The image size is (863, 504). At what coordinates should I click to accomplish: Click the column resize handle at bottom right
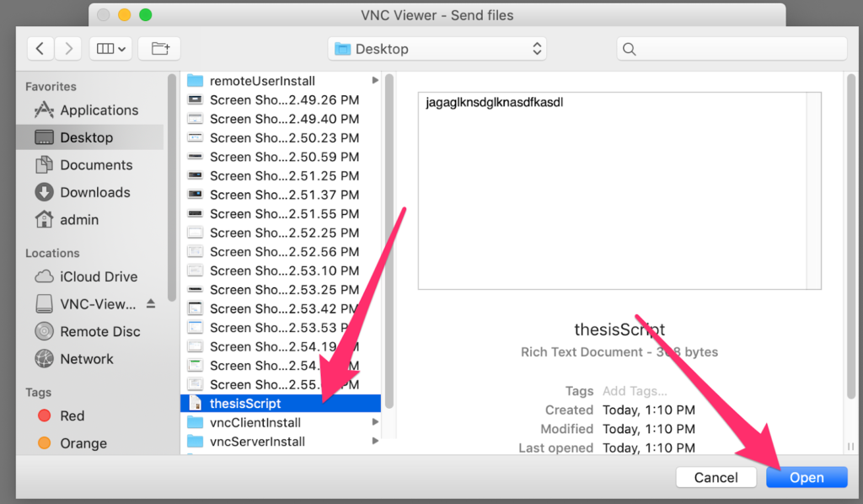[x=850, y=447]
